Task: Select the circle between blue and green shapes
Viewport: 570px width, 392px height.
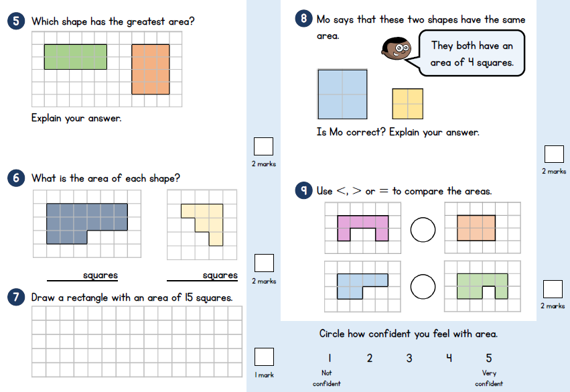Action: 423,286
